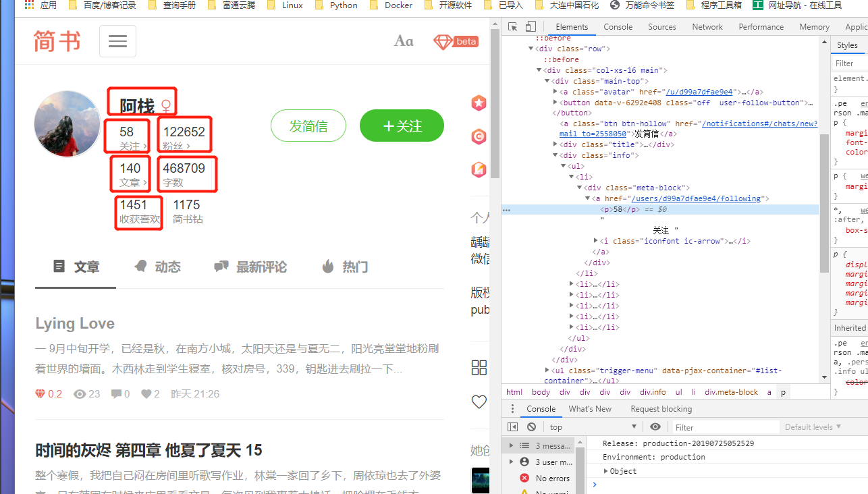The height and width of the screenshot is (494, 868).
Task: Open the Docker bookmark folder
Action: [391, 5]
